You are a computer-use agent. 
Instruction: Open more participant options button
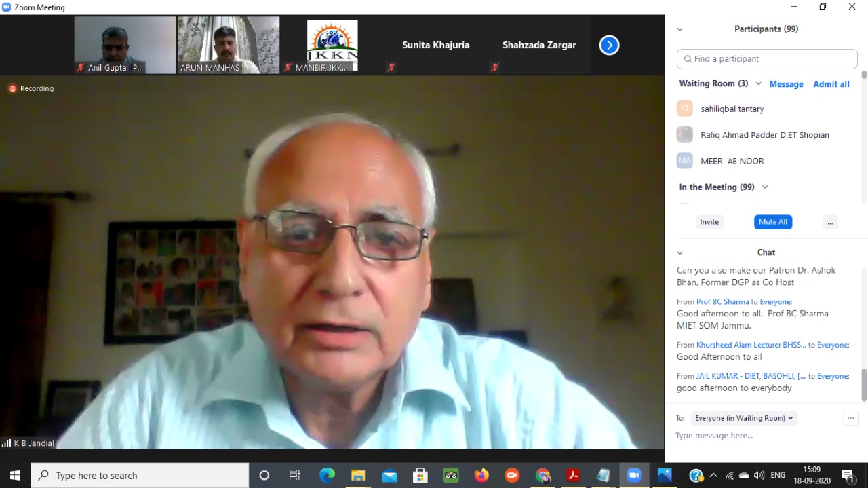click(830, 222)
